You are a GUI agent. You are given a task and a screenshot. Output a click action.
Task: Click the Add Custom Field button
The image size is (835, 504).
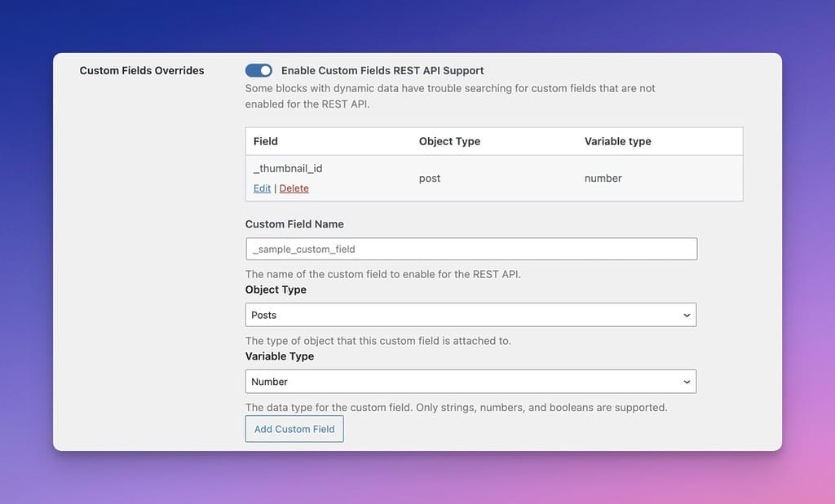(x=294, y=428)
